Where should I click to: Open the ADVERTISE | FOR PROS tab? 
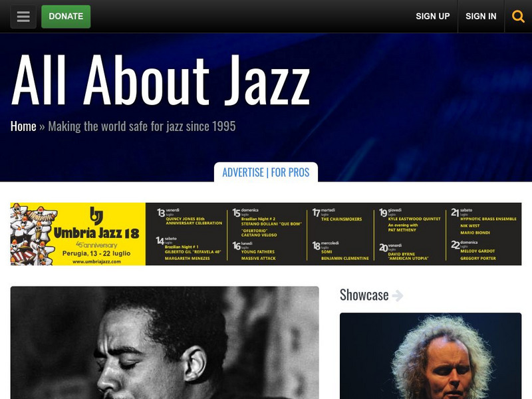point(265,172)
